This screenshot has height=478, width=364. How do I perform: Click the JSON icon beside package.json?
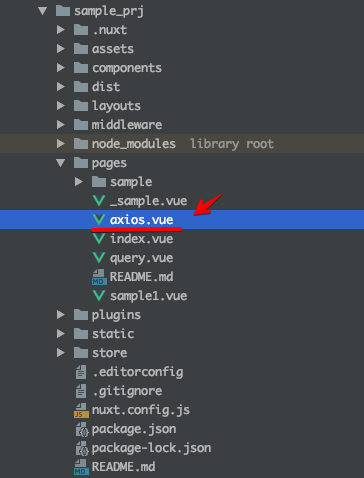[82, 429]
